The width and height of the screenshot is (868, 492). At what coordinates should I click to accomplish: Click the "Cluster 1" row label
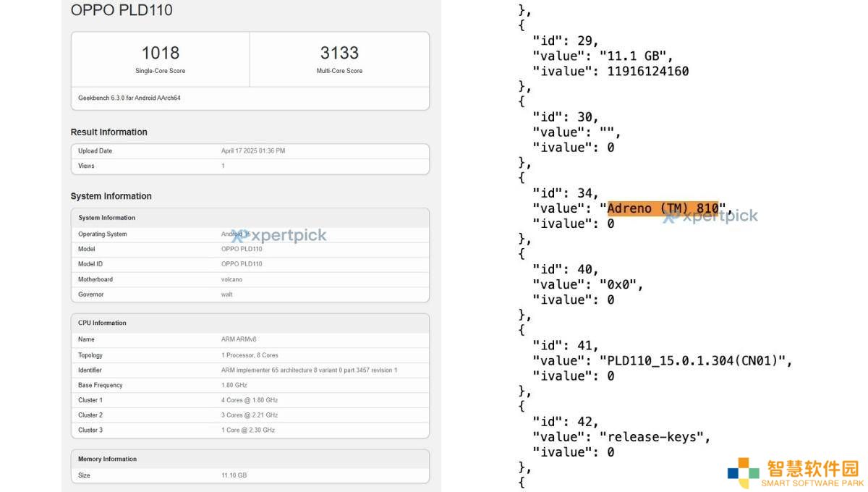tap(90, 400)
